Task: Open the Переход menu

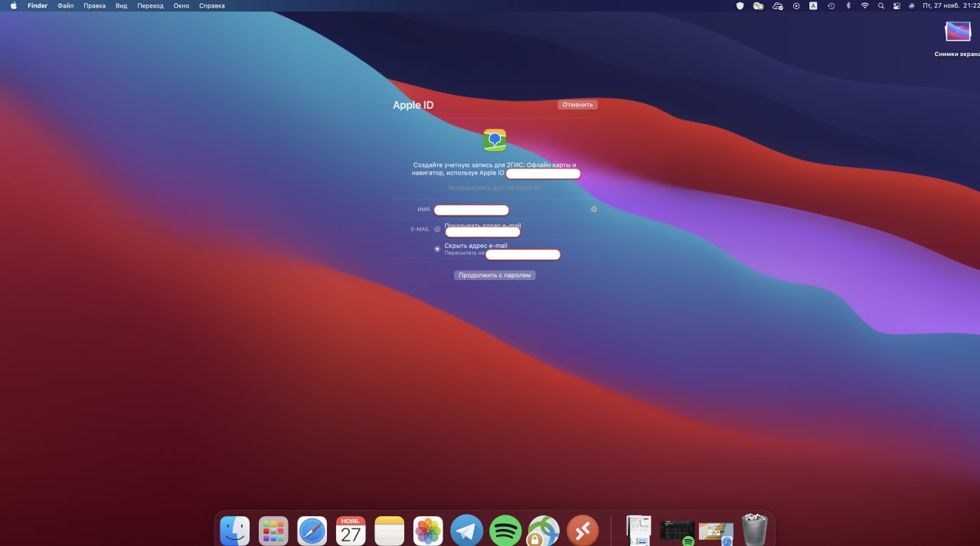Action: 150,5
